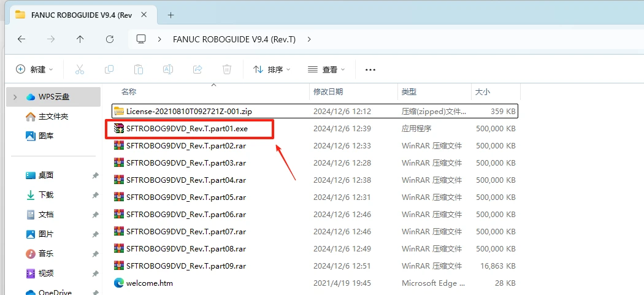644x295 pixels.
Task: Click the pin icon next to 图片
Action: (x=95, y=235)
